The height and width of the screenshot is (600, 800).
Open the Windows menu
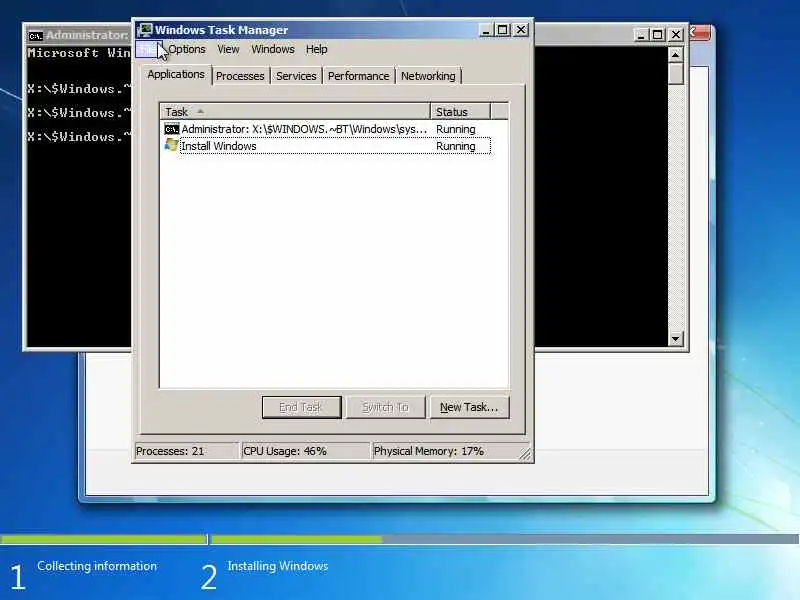coord(273,49)
